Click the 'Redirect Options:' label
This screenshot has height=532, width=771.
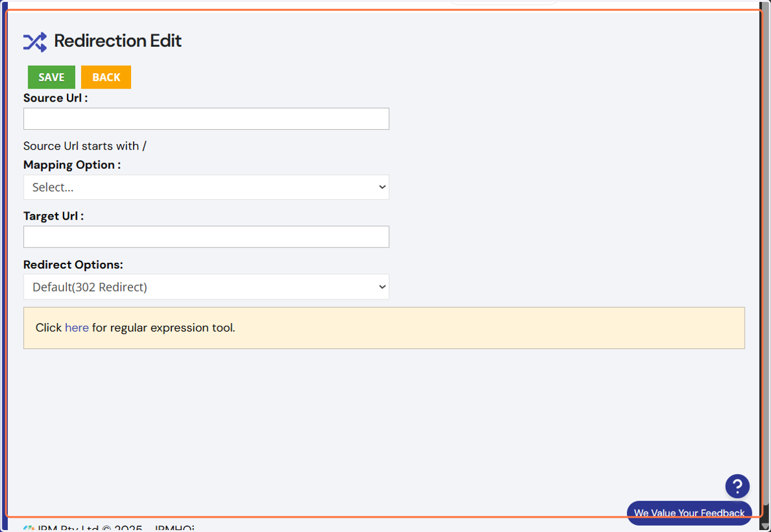73,265
